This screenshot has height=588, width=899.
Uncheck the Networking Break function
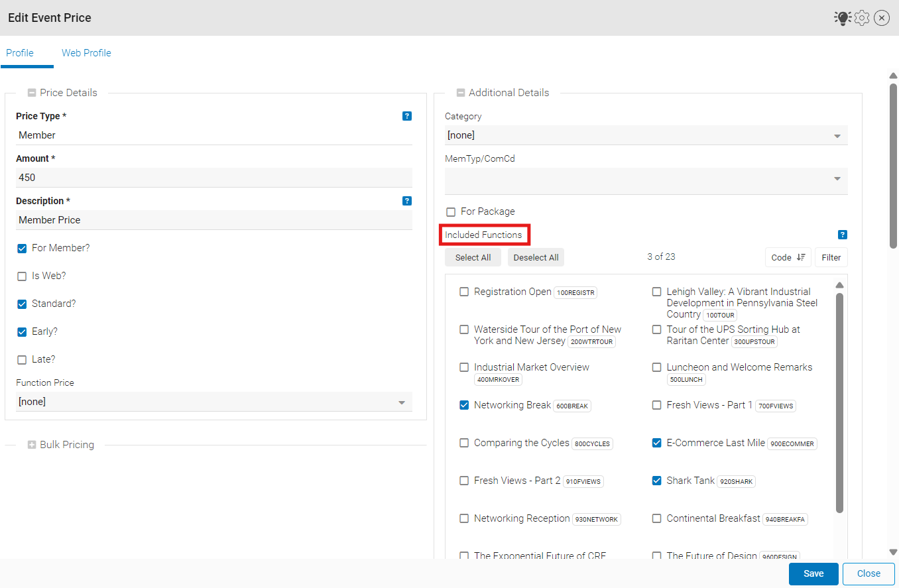tap(464, 405)
